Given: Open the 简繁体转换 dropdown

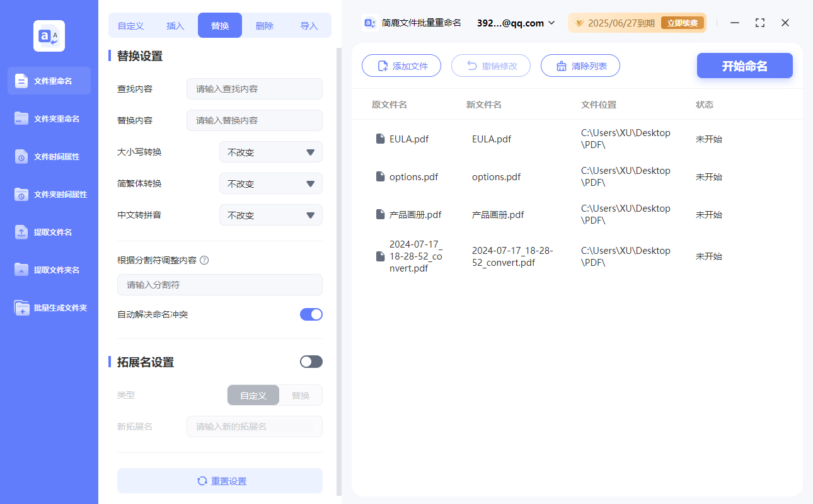Looking at the screenshot, I should pos(270,183).
